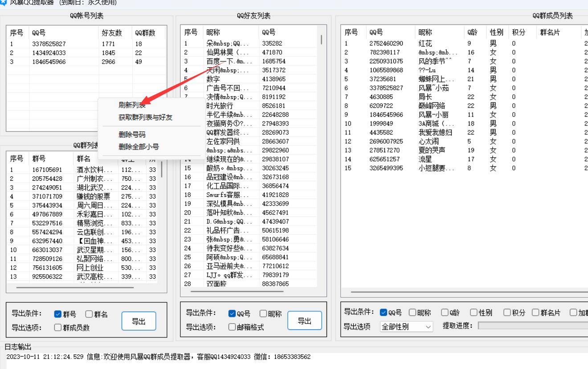Click 导出 button under QQ群列表
Viewport: 588px width, 369px height.
tap(139, 321)
